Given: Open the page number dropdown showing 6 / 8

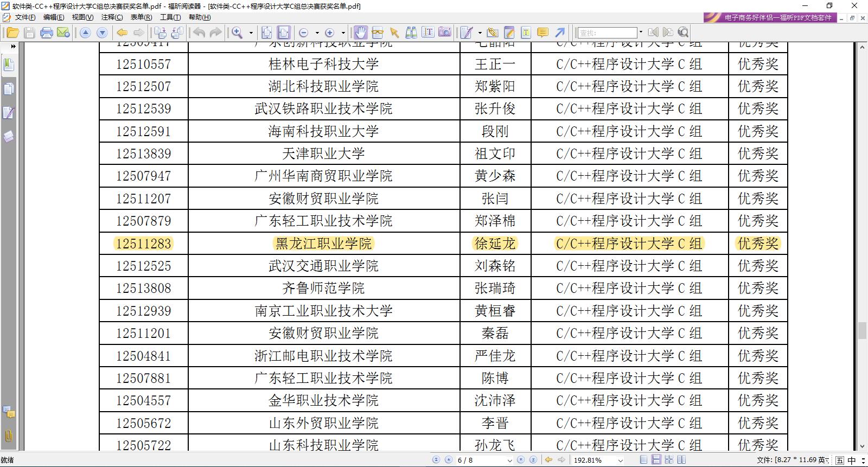Looking at the screenshot, I should point(509,460).
